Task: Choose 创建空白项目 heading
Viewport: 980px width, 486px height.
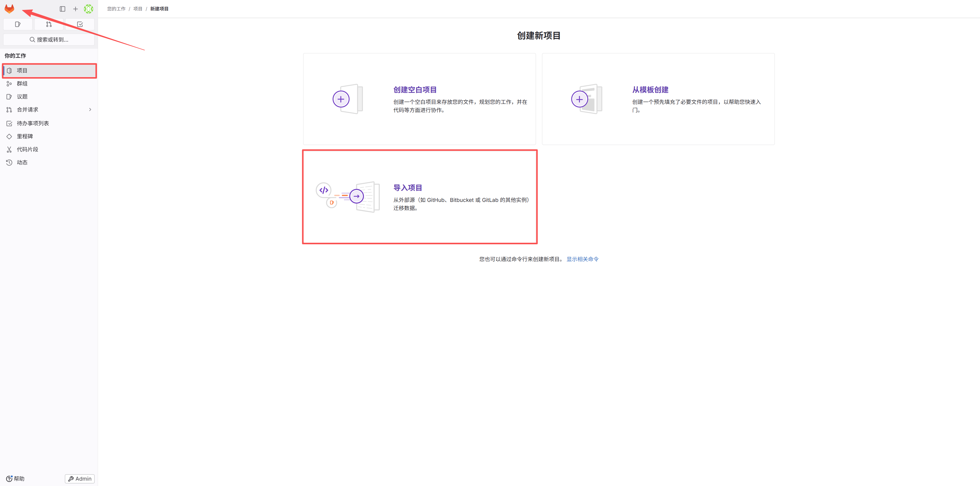Action: click(415, 90)
